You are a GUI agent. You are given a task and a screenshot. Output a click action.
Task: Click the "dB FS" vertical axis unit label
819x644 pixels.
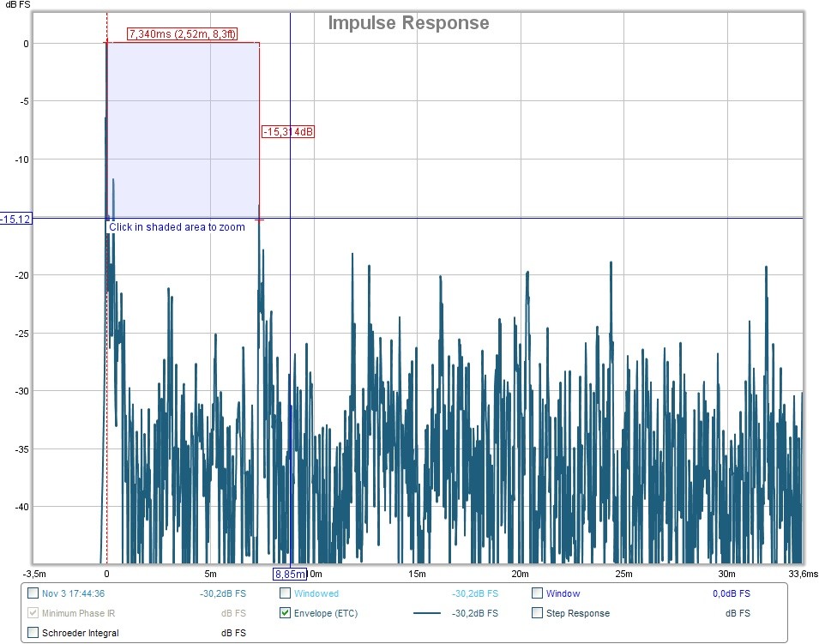tap(18, 4)
